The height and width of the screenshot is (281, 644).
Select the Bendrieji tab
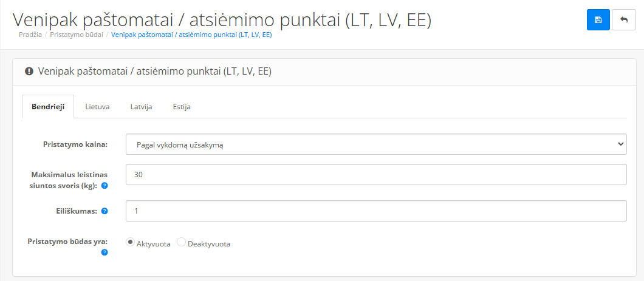point(48,107)
